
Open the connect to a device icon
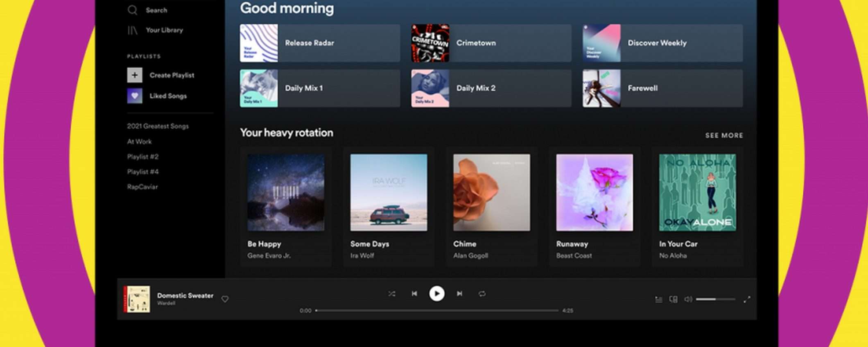point(673,300)
